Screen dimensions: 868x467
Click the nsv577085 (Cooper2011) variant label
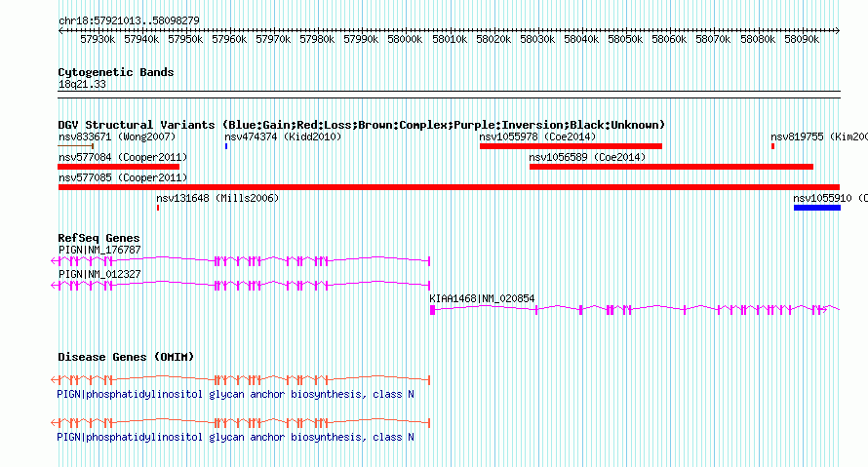click(x=123, y=177)
